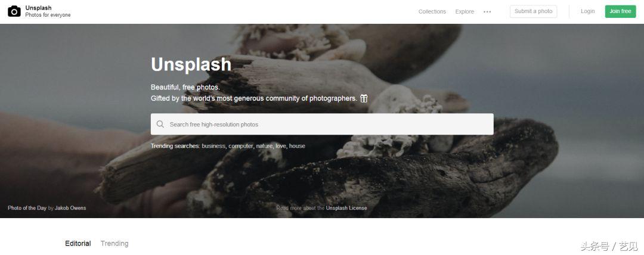644x255 pixels.
Task: Select the nature trending search
Action: (x=265, y=146)
